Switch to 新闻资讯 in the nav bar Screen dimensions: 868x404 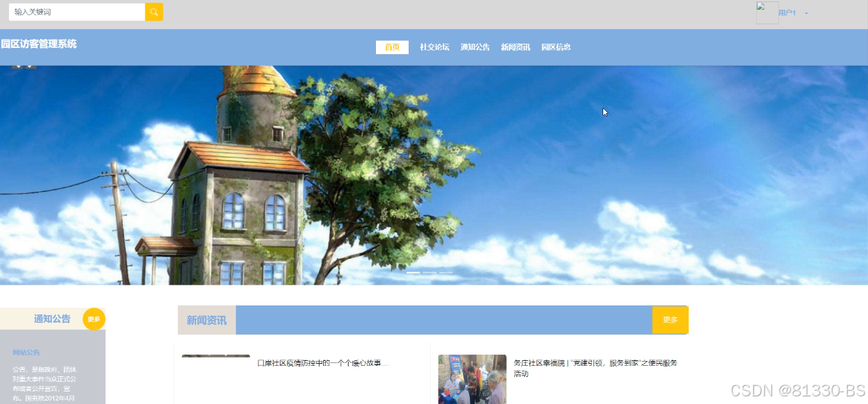516,47
